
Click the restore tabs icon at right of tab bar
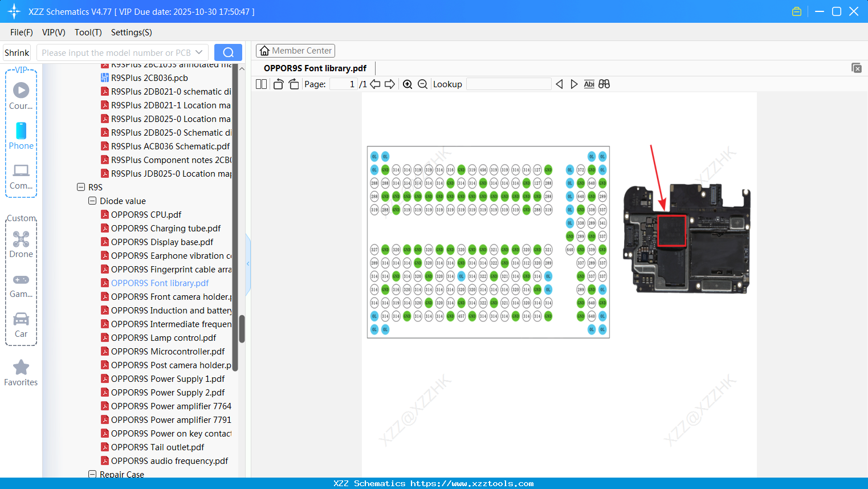(857, 68)
